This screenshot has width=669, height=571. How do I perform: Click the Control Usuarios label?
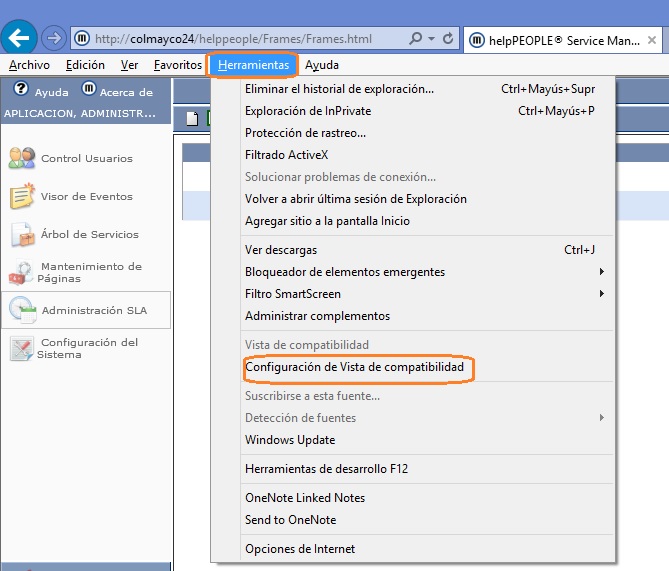click(87, 158)
